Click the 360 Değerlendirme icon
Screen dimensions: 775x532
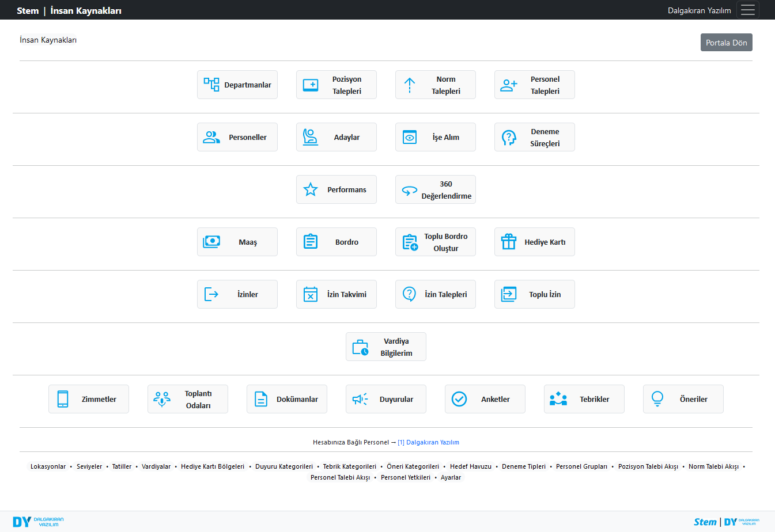click(410, 190)
